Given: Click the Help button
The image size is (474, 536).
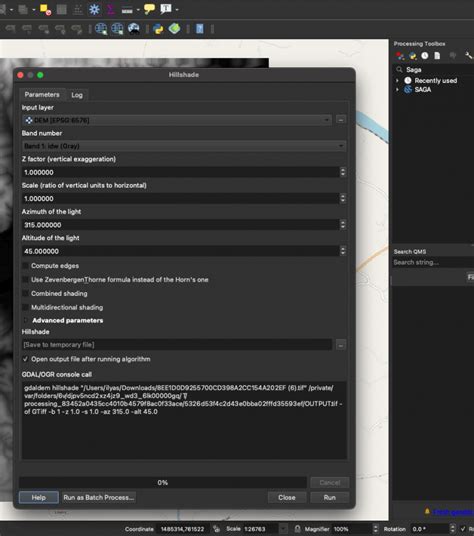Looking at the screenshot, I should [x=39, y=497].
